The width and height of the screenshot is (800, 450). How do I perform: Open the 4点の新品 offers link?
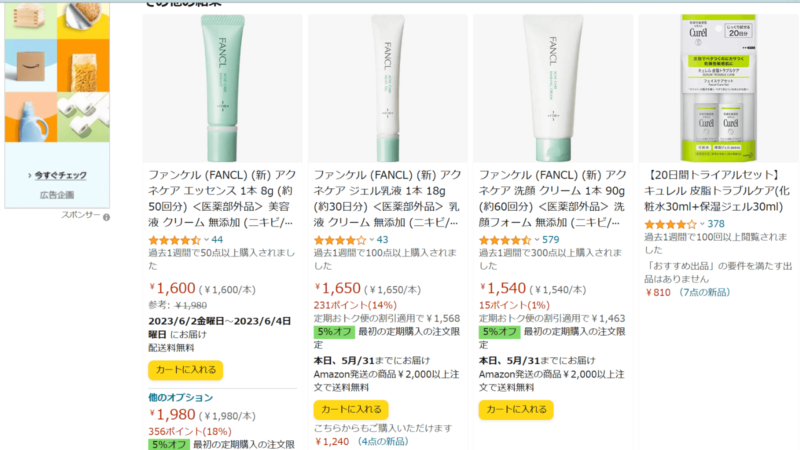pos(382,441)
